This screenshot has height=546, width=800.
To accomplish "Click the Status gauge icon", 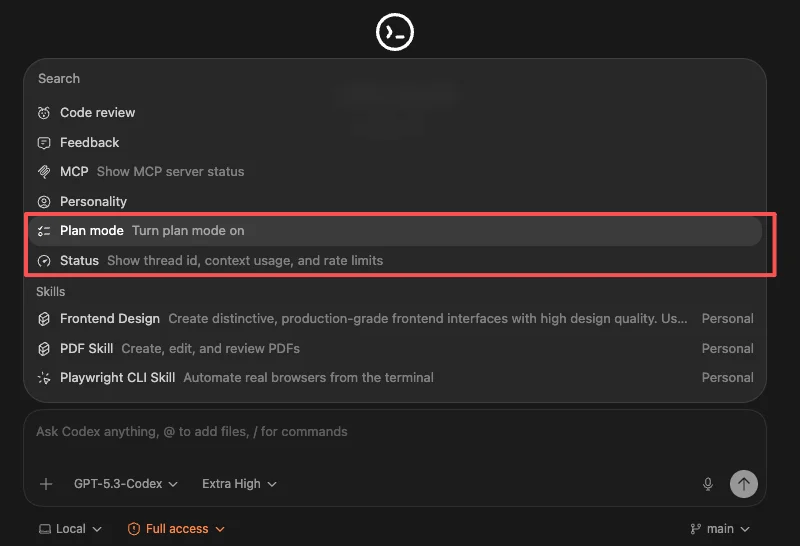I will click(x=44, y=260).
